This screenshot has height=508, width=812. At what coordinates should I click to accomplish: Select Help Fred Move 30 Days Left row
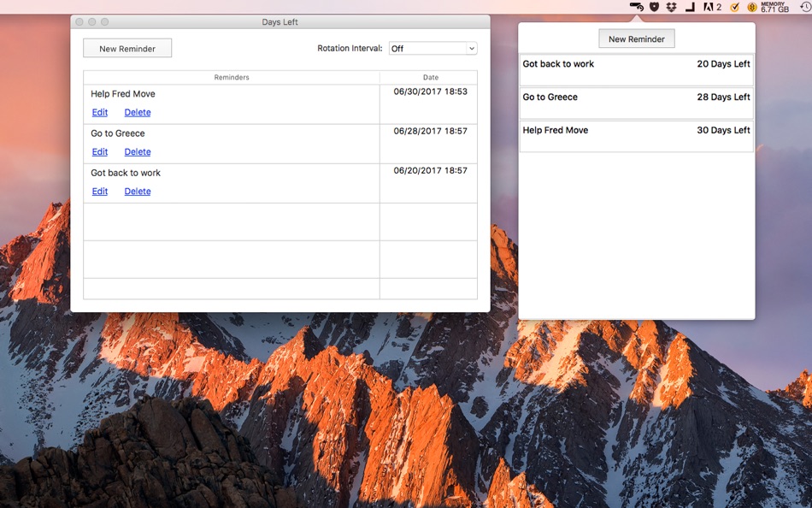(x=637, y=136)
